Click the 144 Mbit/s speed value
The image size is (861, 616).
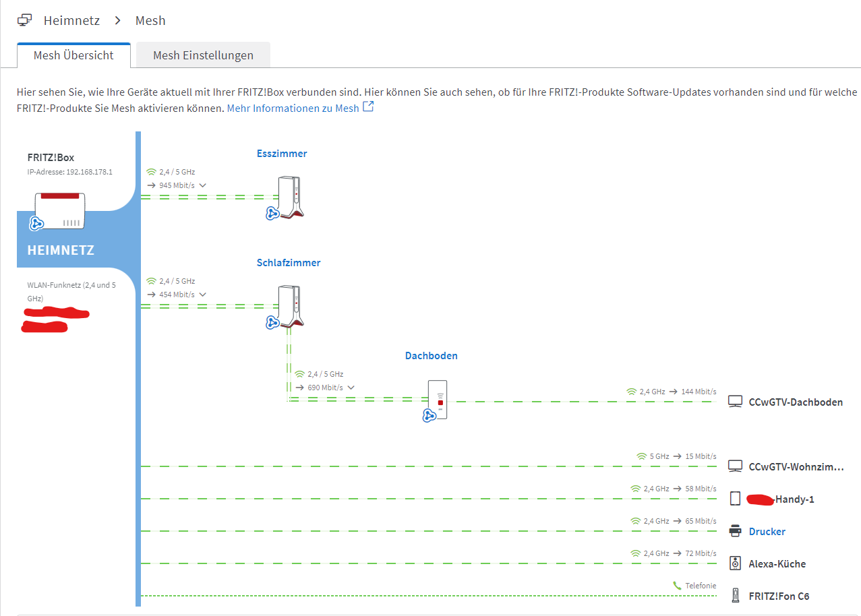pos(699,392)
